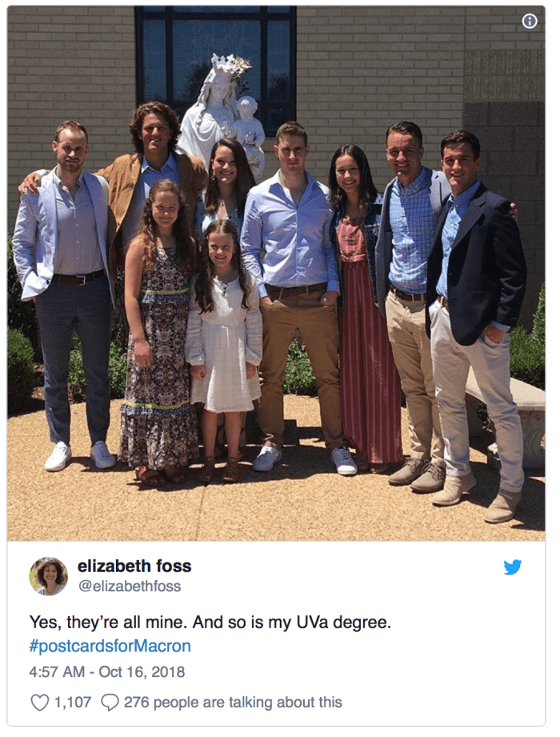Open the #postcardsforMacron hashtag

coord(110,646)
